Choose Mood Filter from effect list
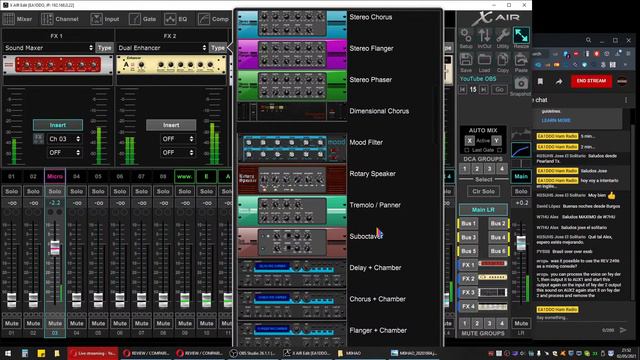This screenshot has height=360, width=640. [x=366, y=142]
